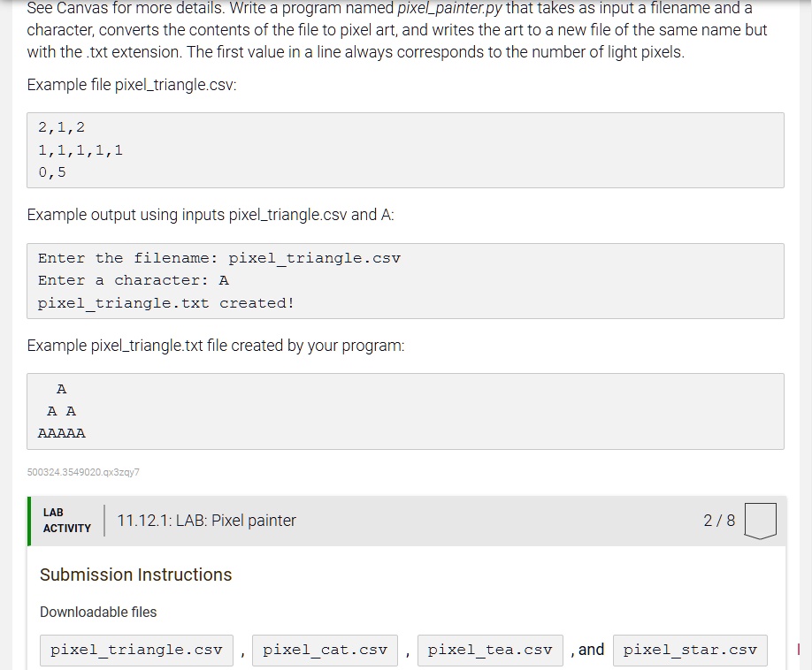Download the pixel_cat.csv file
Image resolution: width=812 pixels, height=670 pixels.
click(x=325, y=650)
